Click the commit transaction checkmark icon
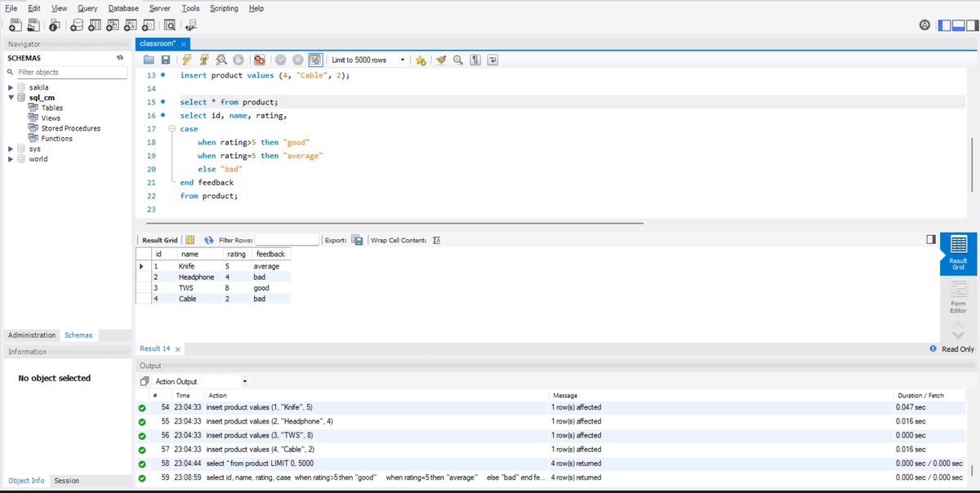Viewport: 980px width, 493px height. pyautogui.click(x=280, y=60)
